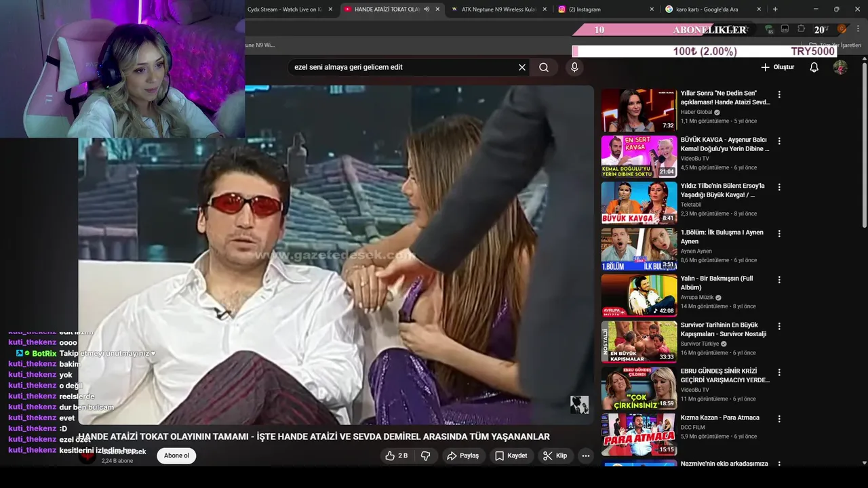Clear the YouTube search box text
Screen dimensions: 868x488
click(x=522, y=67)
